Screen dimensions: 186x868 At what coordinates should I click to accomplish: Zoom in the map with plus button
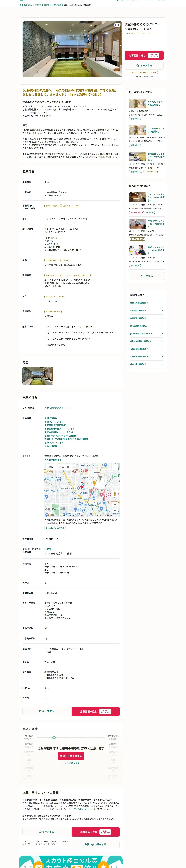115,504
